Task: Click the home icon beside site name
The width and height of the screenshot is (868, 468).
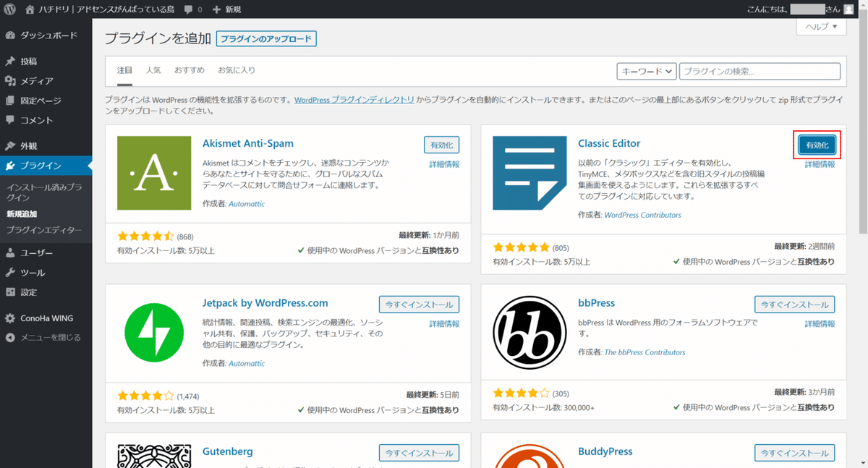Action: point(30,9)
